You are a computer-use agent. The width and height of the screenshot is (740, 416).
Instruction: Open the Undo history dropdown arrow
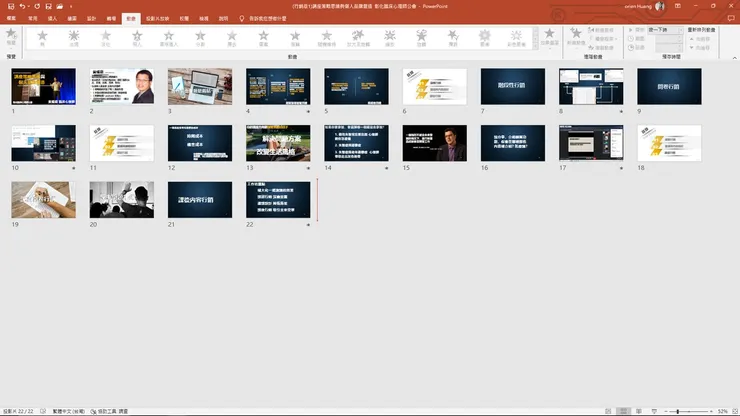(x=28, y=6)
